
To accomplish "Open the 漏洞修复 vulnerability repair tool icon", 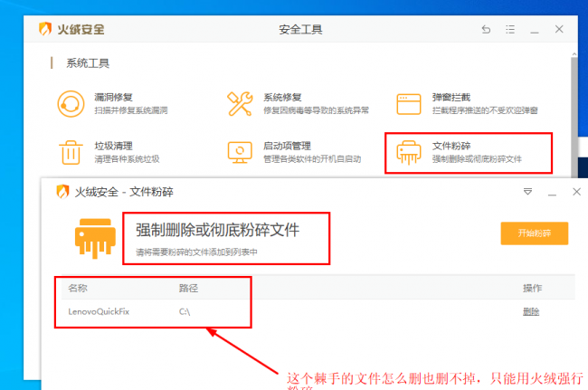I will [71, 104].
